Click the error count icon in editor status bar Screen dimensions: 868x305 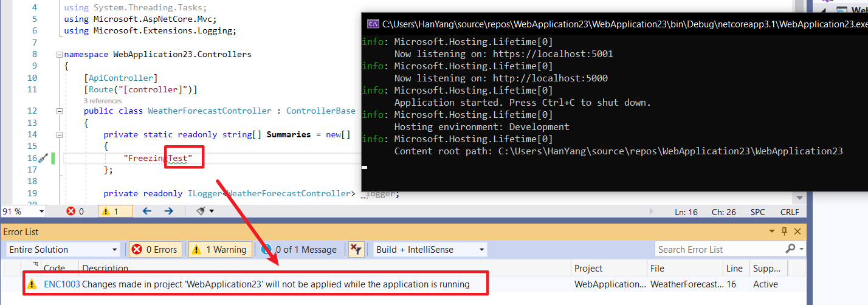71,211
